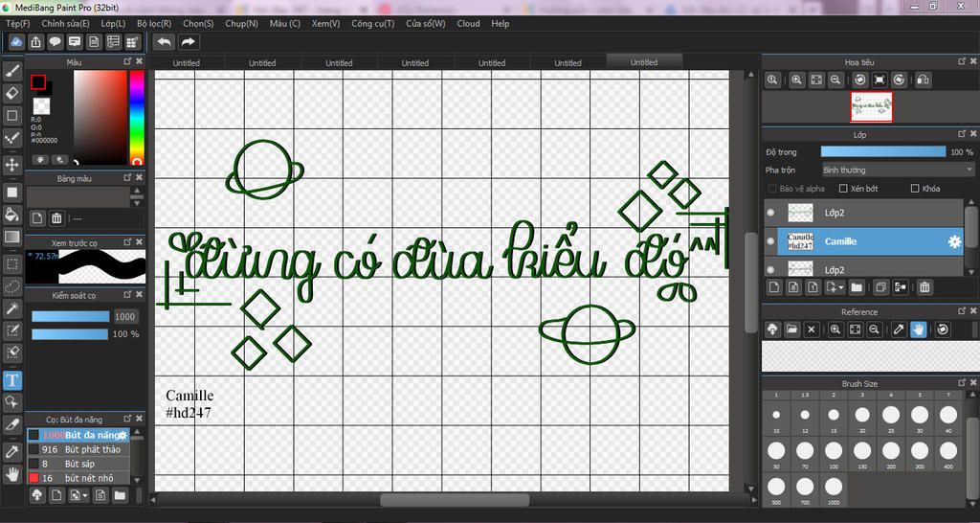Click the navigator canvas thumbnail
980x523 pixels.
coord(871,107)
